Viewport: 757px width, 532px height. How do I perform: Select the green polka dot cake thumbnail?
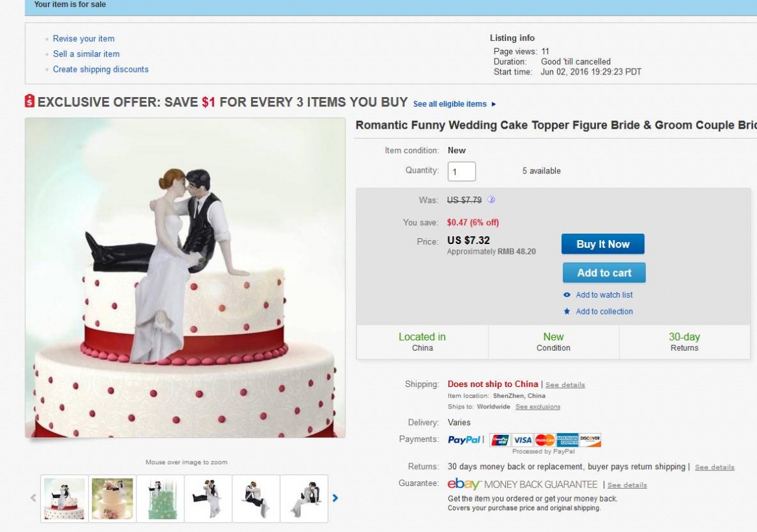(x=160, y=498)
